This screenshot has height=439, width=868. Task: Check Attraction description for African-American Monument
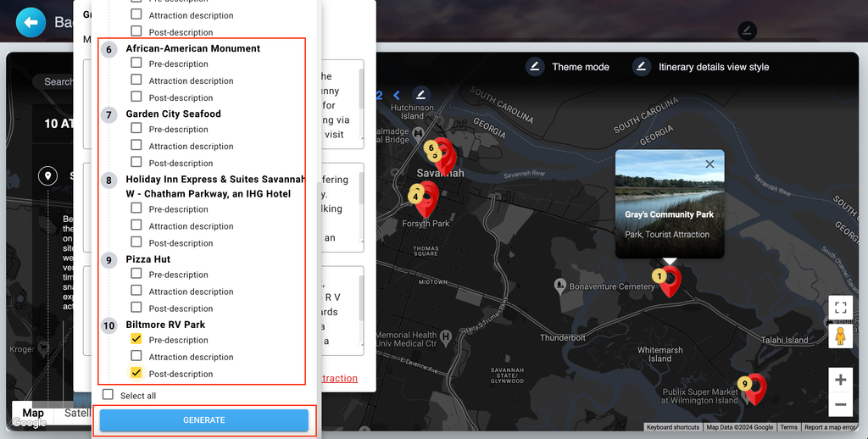[136, 80]
